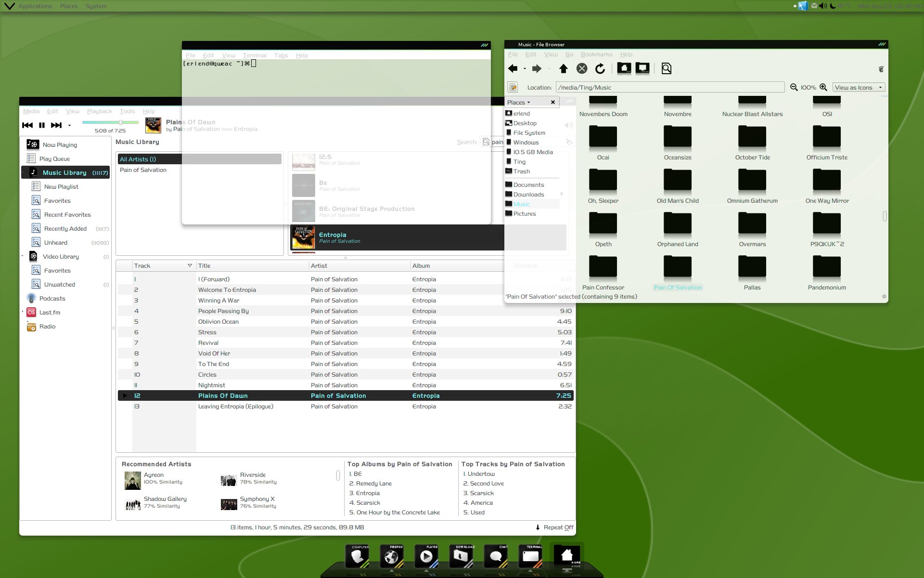The height and width of the screenshot is (578, 924).
Task: Select the Opeth folder
Action: click(603, 230)
